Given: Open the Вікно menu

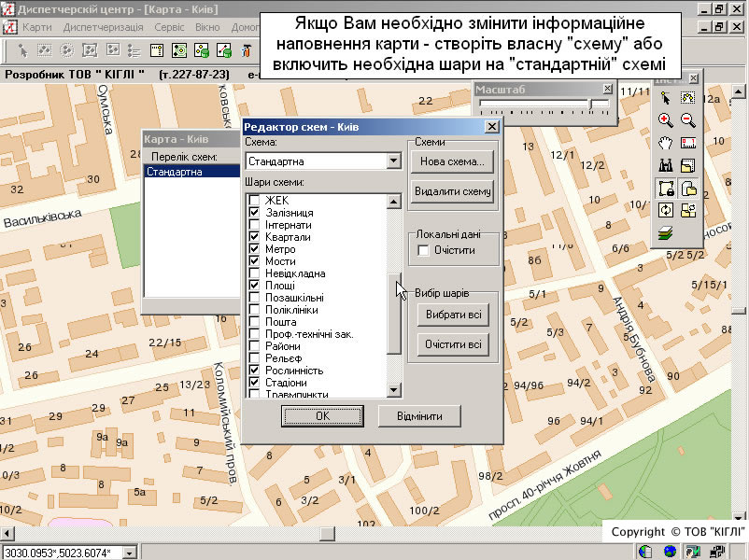Looking at the screenshot, I should pyautogui.click(x=207, y=27).
